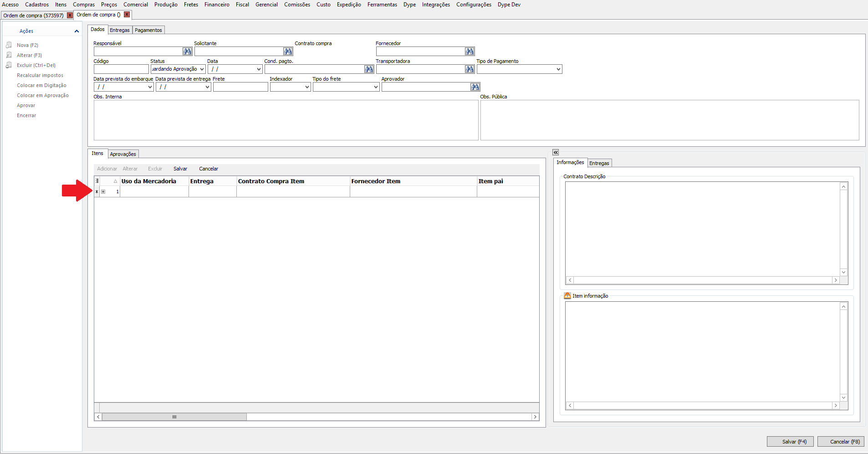868x454 pixels.
Task: Click the Excluir (Ctrl+Del) icon
Action: pos(9,65)
